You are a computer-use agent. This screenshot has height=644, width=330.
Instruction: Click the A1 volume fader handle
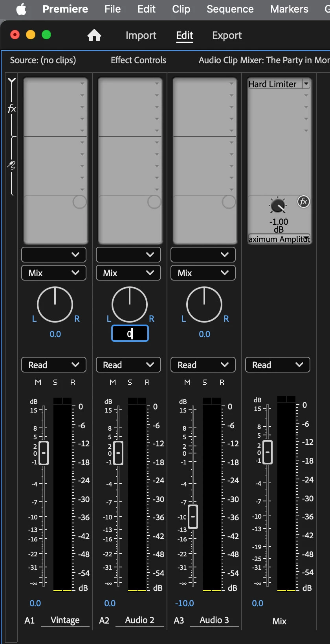[x=44, y=453]
